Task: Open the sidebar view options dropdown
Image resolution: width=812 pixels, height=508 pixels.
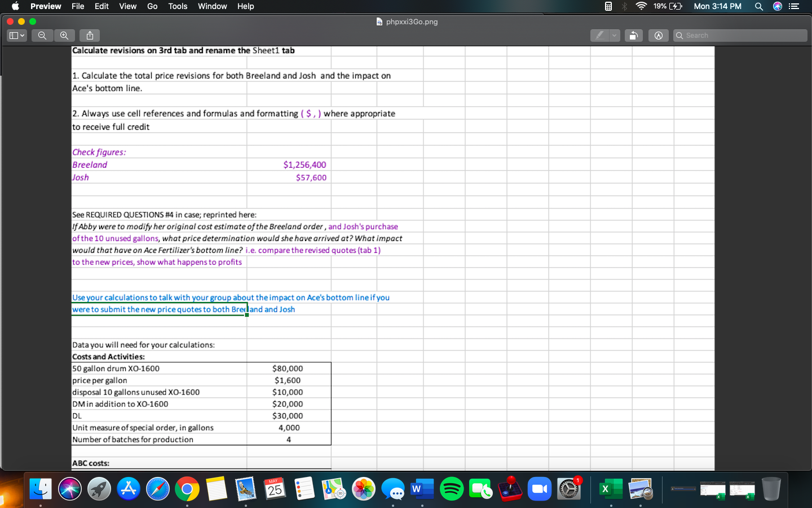Action: pyautogui.click(x=23, y=35)
